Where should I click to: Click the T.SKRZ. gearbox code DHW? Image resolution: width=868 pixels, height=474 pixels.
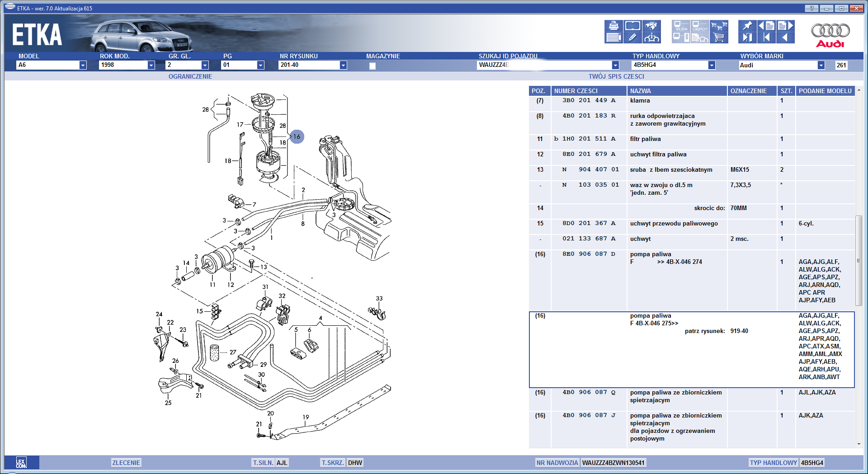tap(355, 463)
